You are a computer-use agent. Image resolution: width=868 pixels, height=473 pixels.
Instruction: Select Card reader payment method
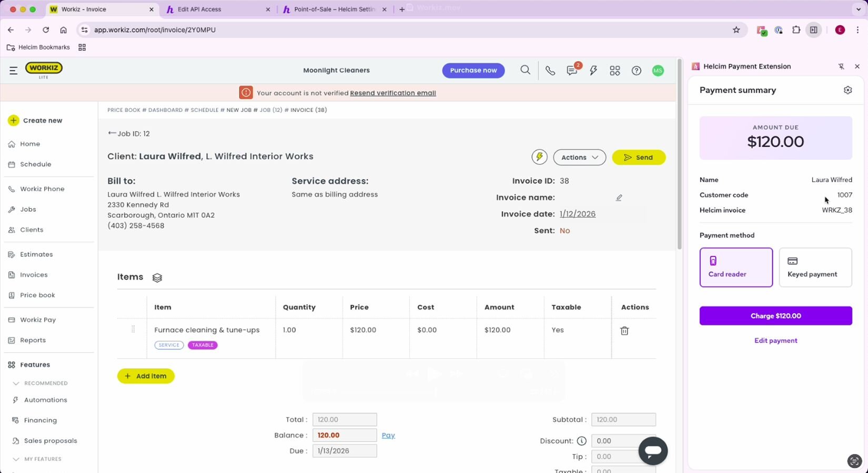tap(735, 268)
